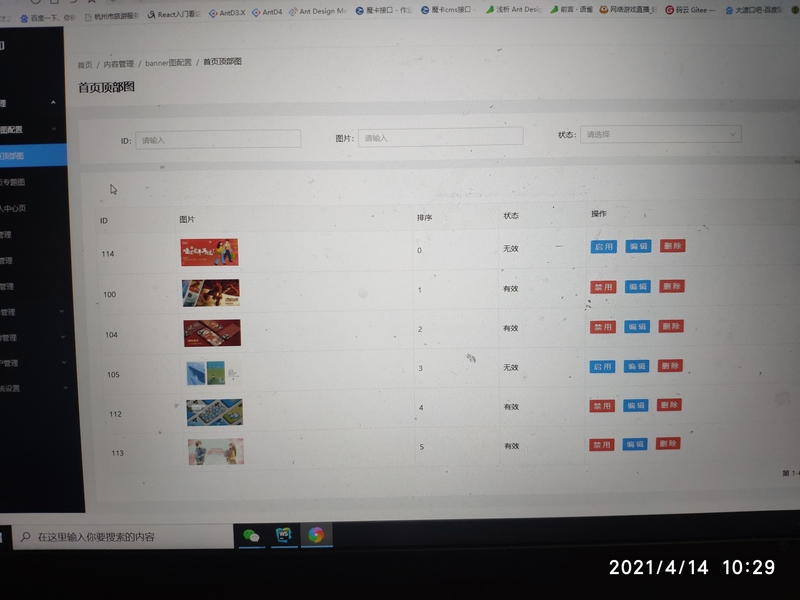800x600 pixels.
Task: Open the 状态 select dropdown
Action: pos(661,134)
